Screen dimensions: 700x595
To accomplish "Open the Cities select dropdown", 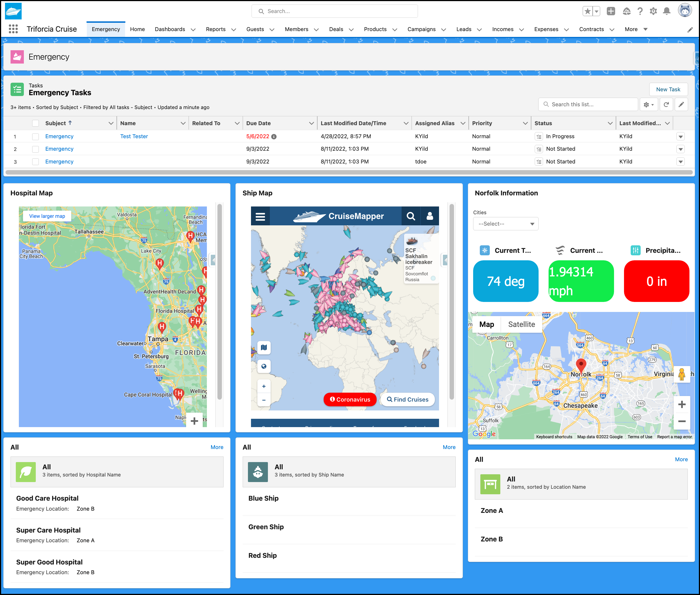I will coord(506,224).
